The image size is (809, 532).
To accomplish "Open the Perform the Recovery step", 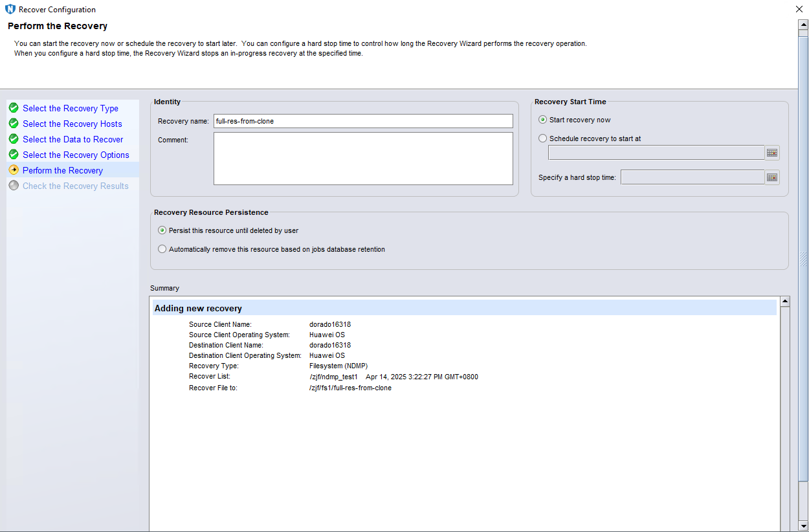I will point(63,170).
